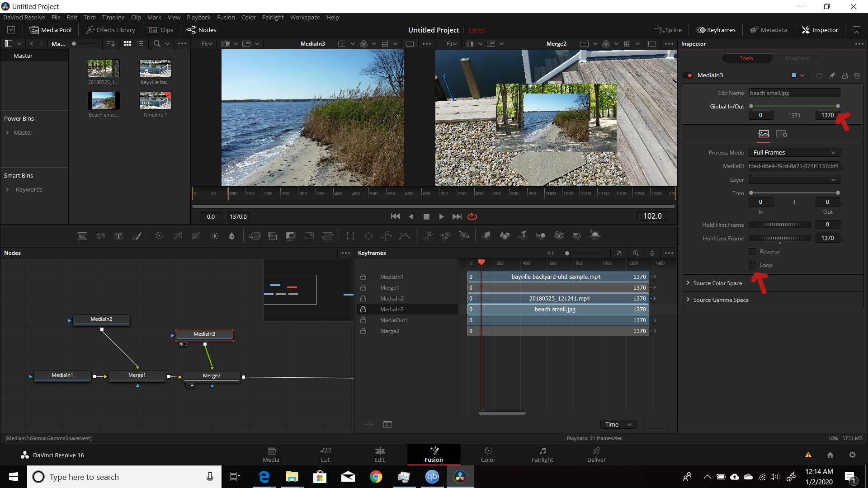Screen dimensions: 868x488
Task: Click the pin icon in Inspector header
Action: [832, 75]
